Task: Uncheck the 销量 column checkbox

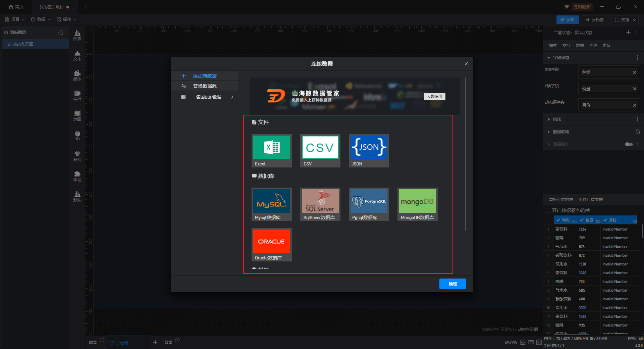Action: coord(582,220)
